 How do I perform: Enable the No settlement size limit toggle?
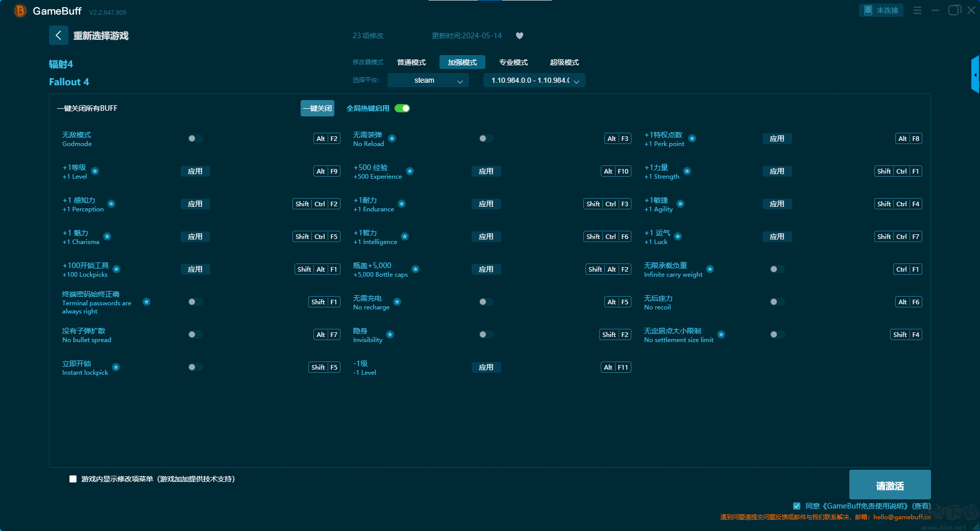[x=777, y=334]
